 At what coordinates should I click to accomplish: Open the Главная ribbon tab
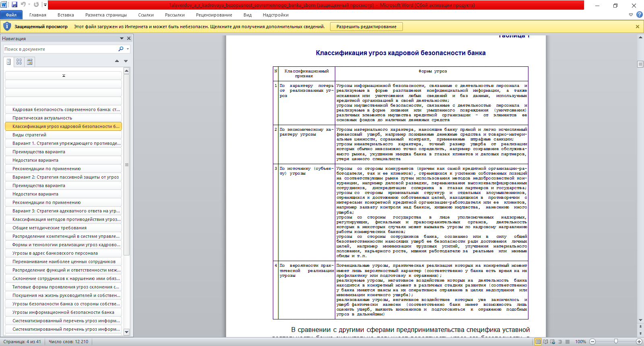(38, 15)
